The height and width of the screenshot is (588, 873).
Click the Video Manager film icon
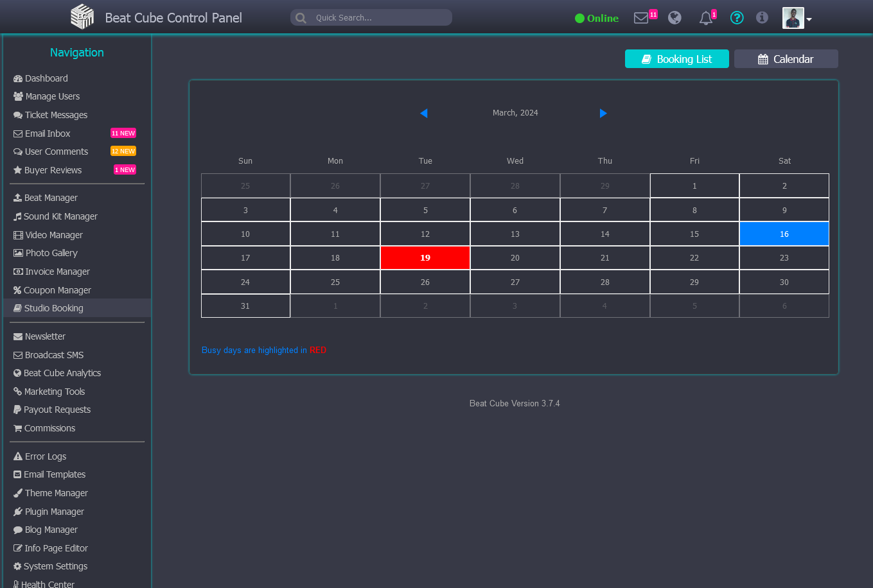click(18, 235)
